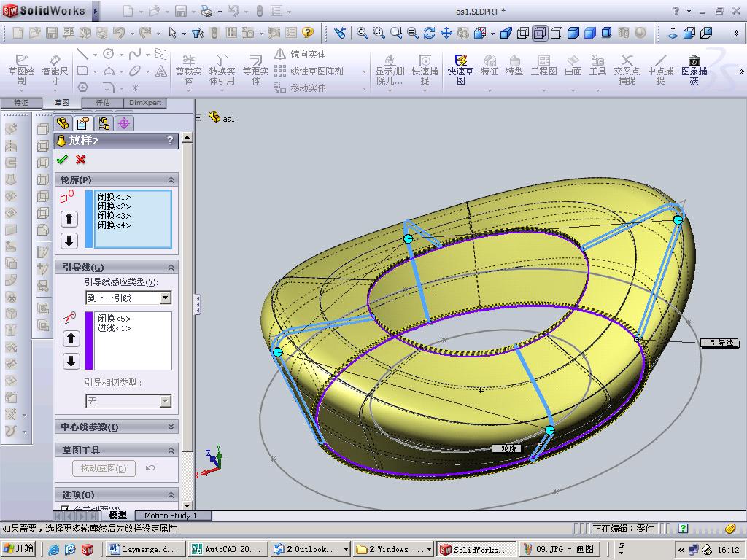Click the Smart Dimension (智能尺寸) tool
The image size is (747, 560).
[x=55, y=69]
